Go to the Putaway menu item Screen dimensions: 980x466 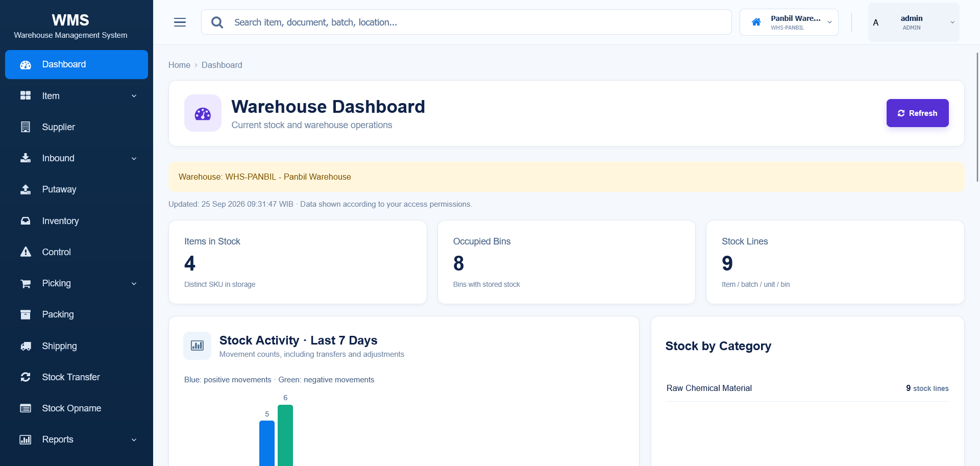[77, 189]
